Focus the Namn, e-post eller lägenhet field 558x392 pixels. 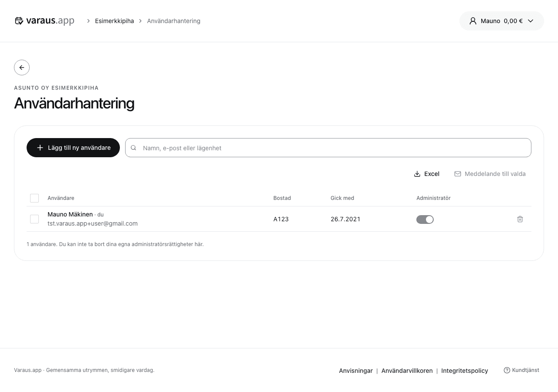[x=328, y=148]
